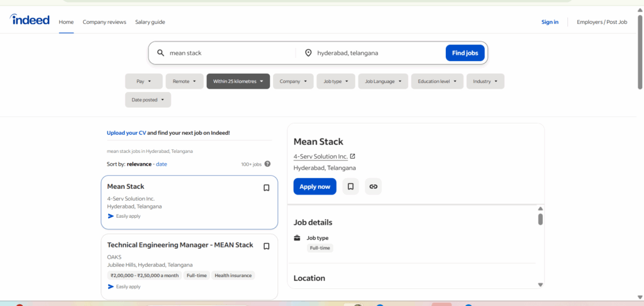Open Company reviews page
Screen dimensions: 644x306
tap(104, 22)
